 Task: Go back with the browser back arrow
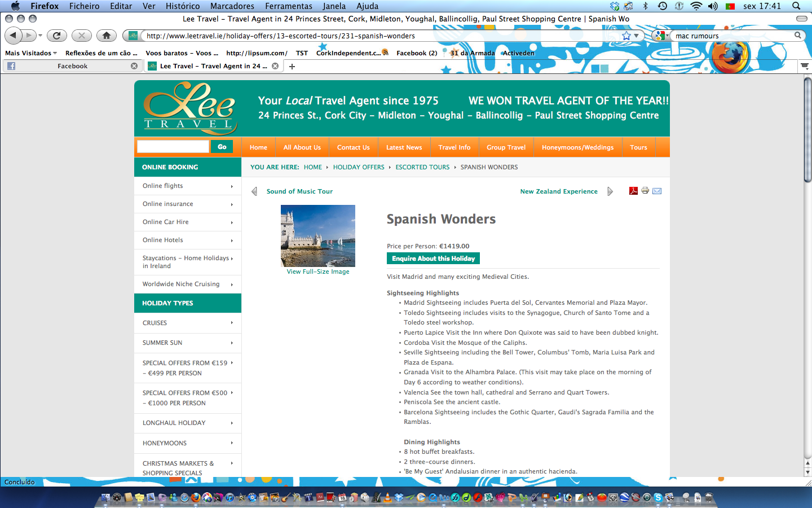click(x=14, y=36)
